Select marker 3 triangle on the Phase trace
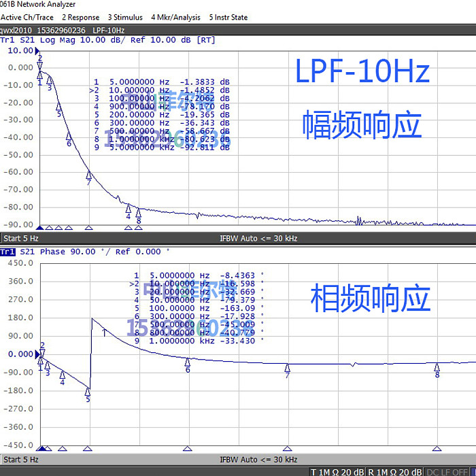This screenshot has width=476, height=476. coord(47,365)
